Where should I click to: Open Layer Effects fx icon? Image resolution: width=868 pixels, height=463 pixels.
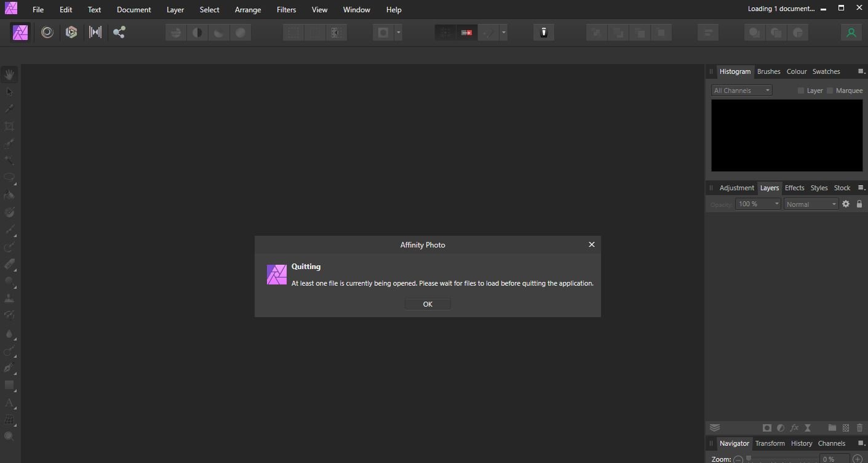(794, 428)
